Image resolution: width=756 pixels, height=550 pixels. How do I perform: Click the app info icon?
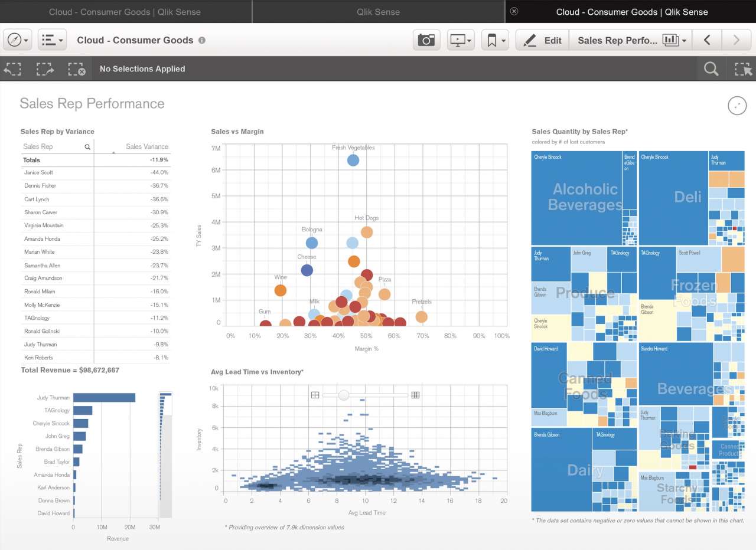tap(202, 40)
